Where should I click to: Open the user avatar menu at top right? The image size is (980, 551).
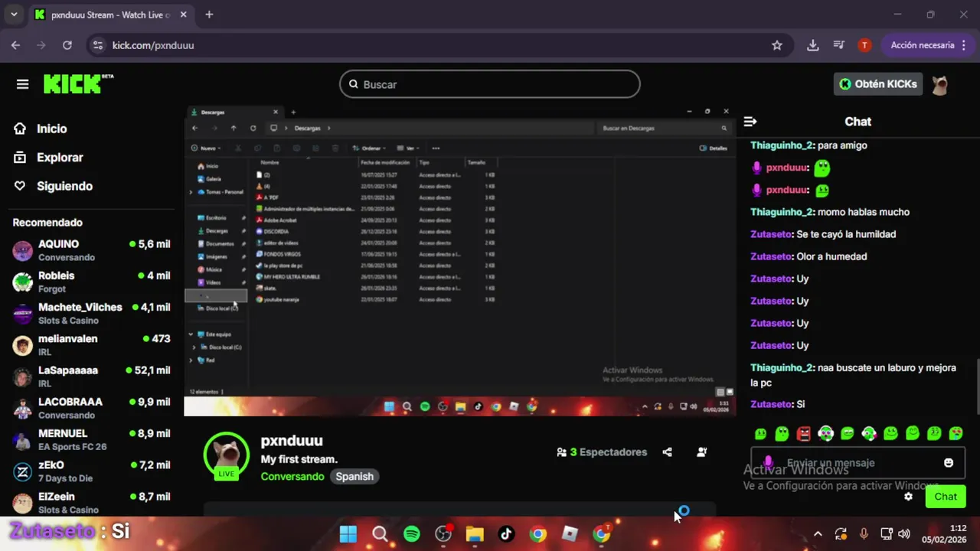[x=940, y=84]
